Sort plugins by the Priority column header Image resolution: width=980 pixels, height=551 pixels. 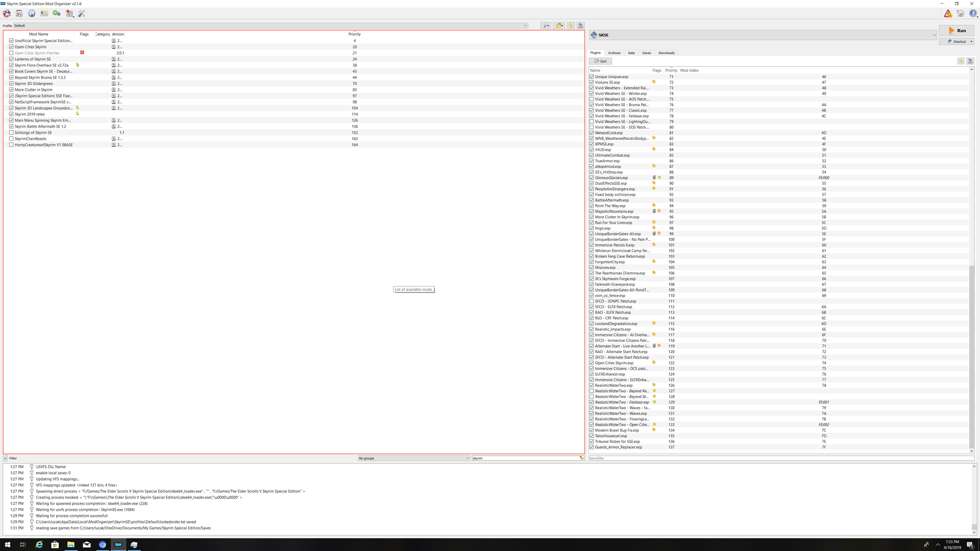click(x=671, y=70)
